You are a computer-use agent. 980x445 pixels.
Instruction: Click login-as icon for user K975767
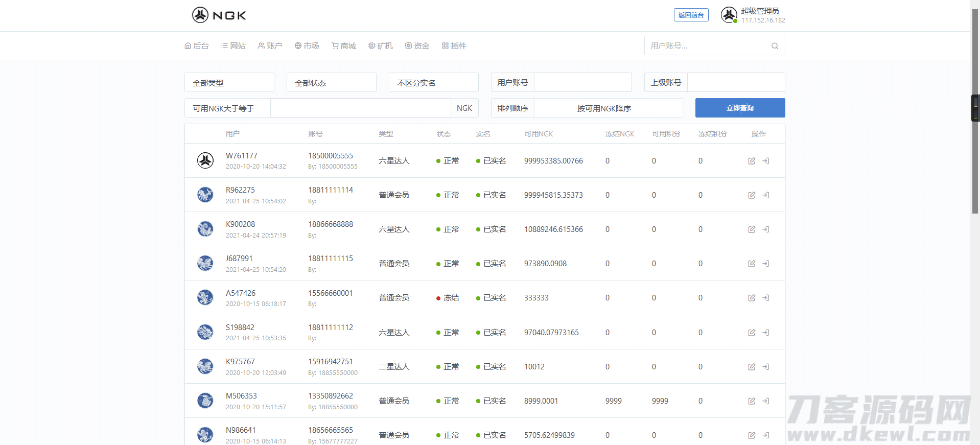click(766, 367)
